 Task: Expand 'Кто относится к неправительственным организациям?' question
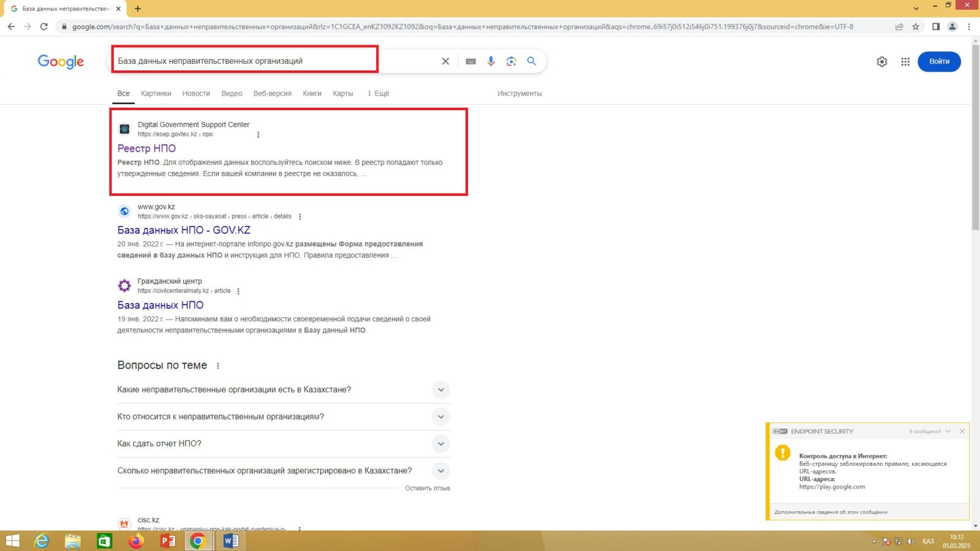click(440, 417)
